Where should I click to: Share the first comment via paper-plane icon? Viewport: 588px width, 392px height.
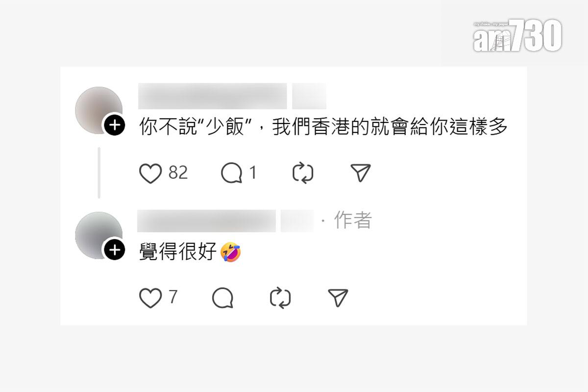(361, 173)
